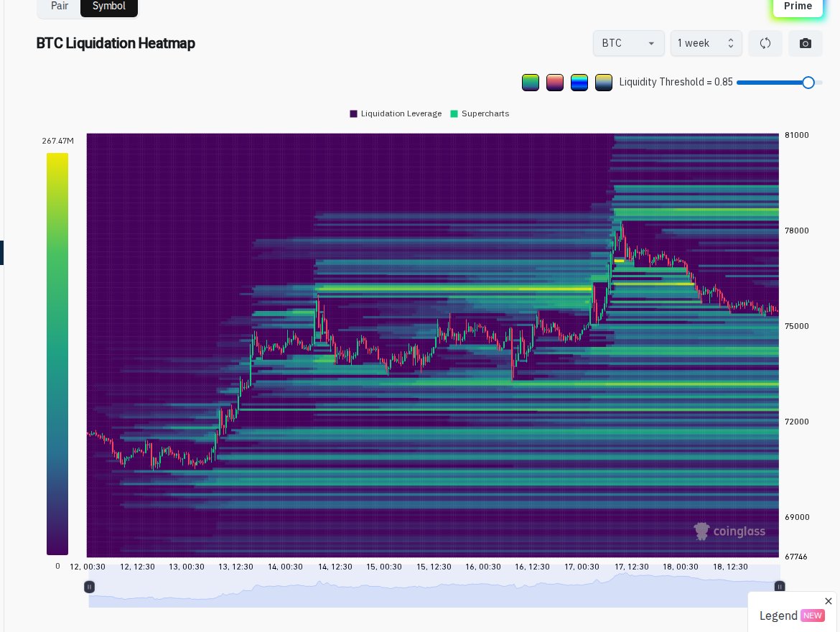
Task: Select the blue colormap swatch
Action: click(x=579, y=82)
